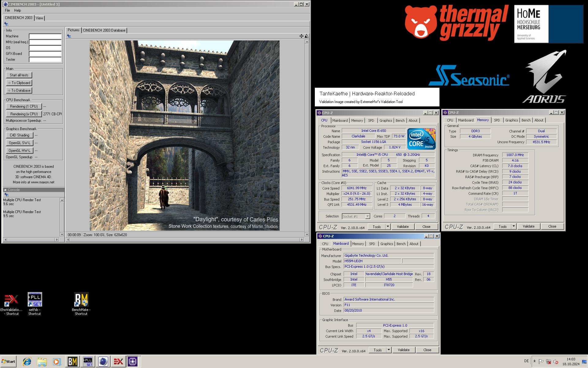Click the Machine input field

(45, 36)
